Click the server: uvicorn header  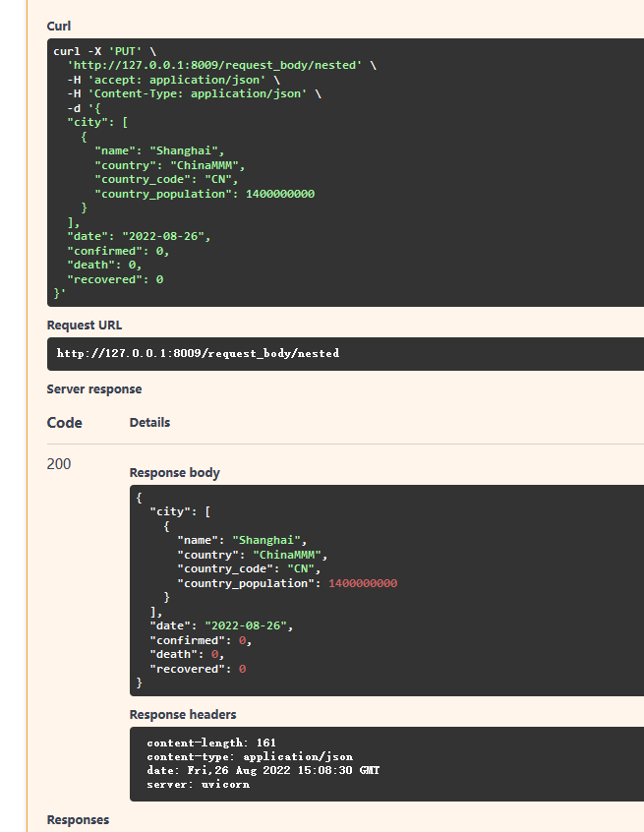tap(198, 784)
